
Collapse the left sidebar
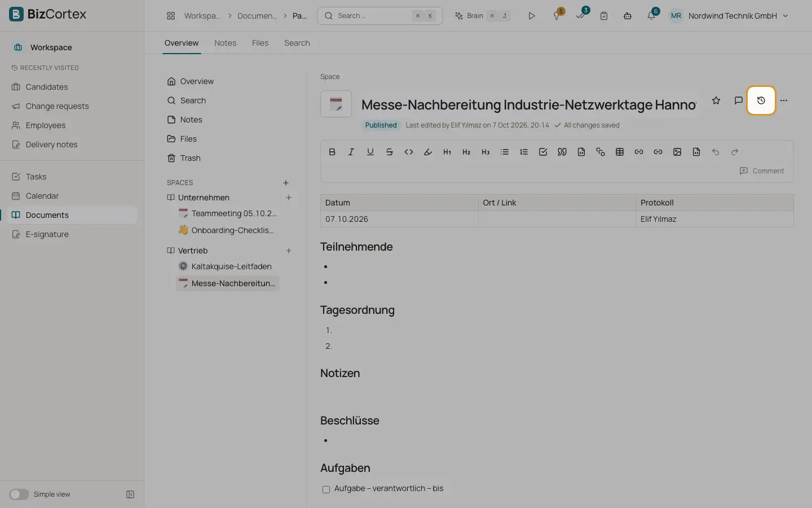(130, 494)
